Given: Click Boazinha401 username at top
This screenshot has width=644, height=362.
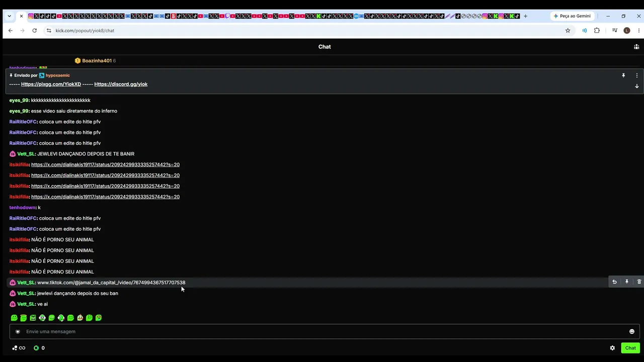Looking at the screenshot, I should [97, 61].
